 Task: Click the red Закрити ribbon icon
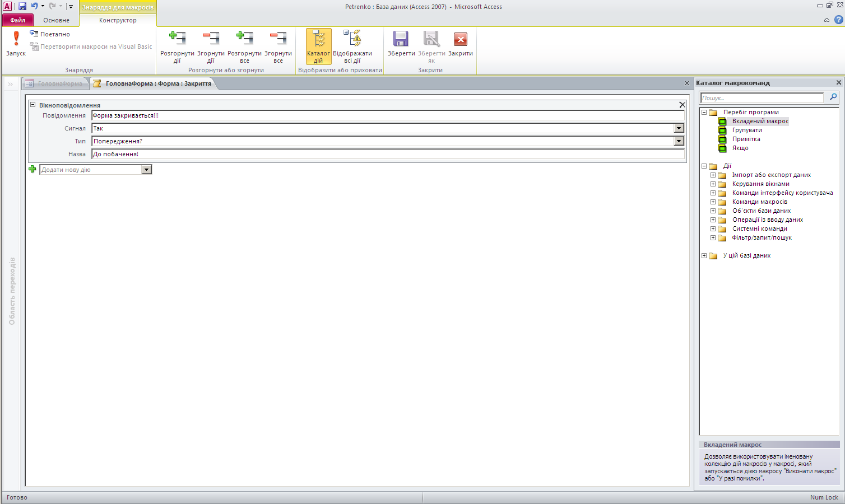point(460,39)
